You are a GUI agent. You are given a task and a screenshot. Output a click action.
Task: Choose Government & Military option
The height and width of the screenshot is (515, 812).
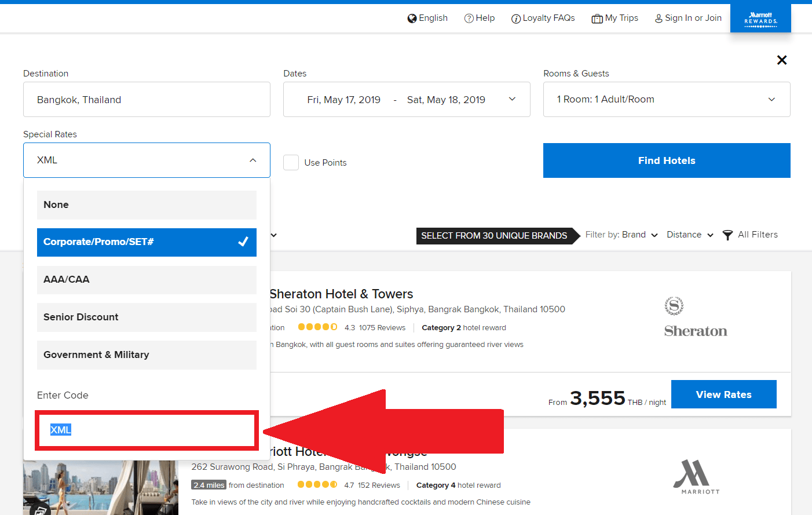tap(147, 355)
